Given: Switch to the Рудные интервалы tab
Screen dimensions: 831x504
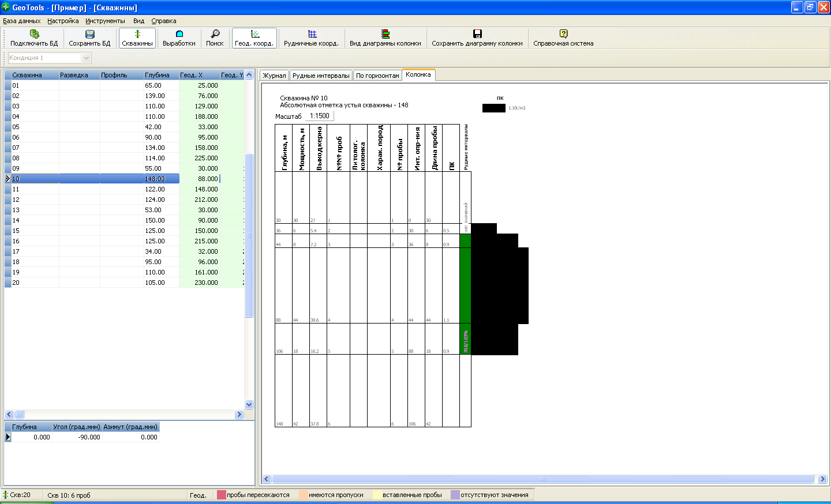Looking at the screenshot, I should pyautogui.click(x=321, y=76).
